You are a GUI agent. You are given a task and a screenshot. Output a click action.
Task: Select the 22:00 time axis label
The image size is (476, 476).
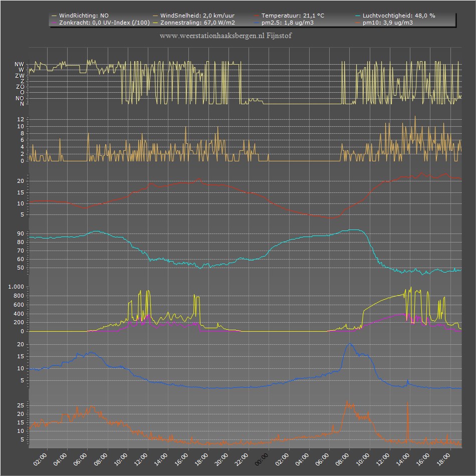click(242, 459)
